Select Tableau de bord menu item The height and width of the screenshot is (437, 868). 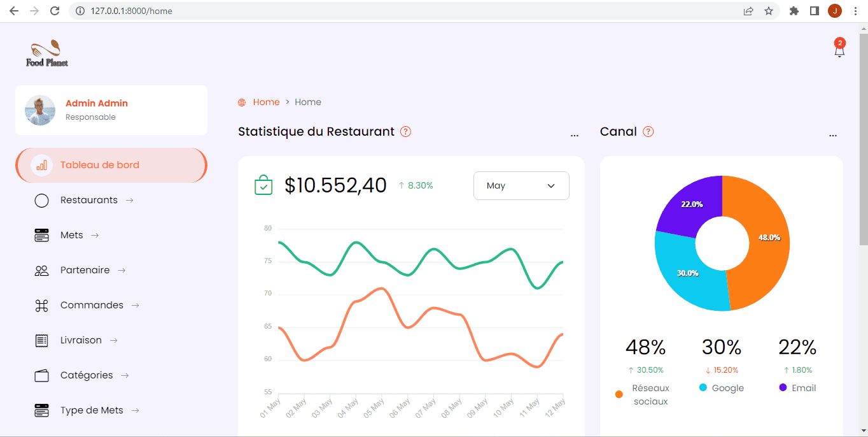tap(111, 165)
